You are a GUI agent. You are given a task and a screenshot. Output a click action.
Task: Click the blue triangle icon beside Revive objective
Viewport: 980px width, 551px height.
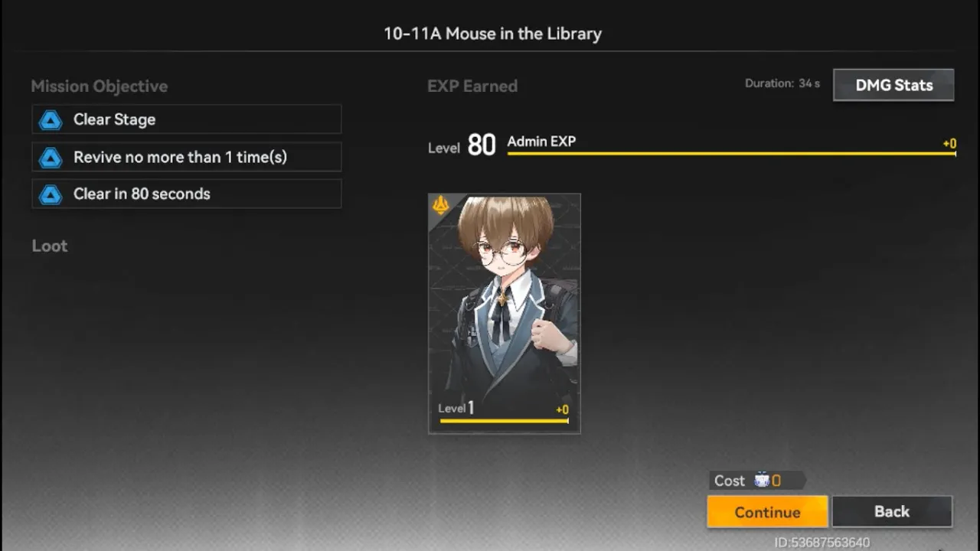[x=51, y=157]
